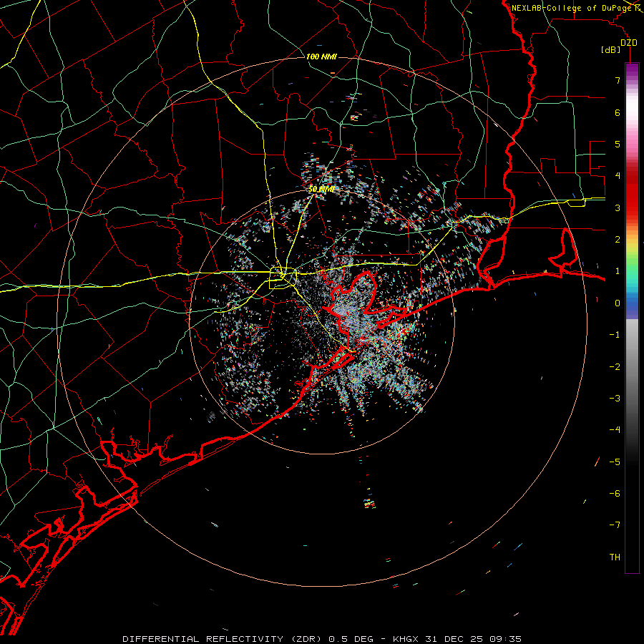This screenshot has height=644, width=644.
Task: Click the -3 value on color scale
Action: click(615, 399)
